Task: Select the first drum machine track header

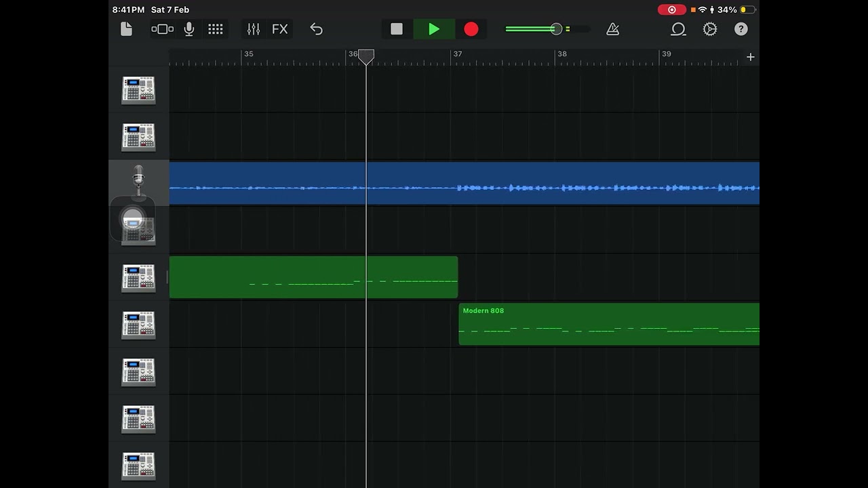Action: click(138, 89)
